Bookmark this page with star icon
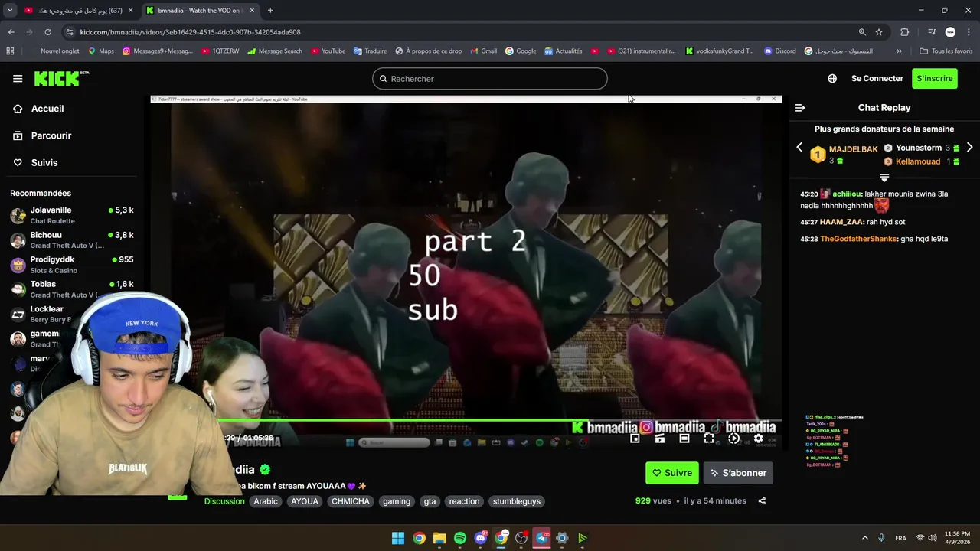This screenshot has width=980, height=551. tap(879, 32)
